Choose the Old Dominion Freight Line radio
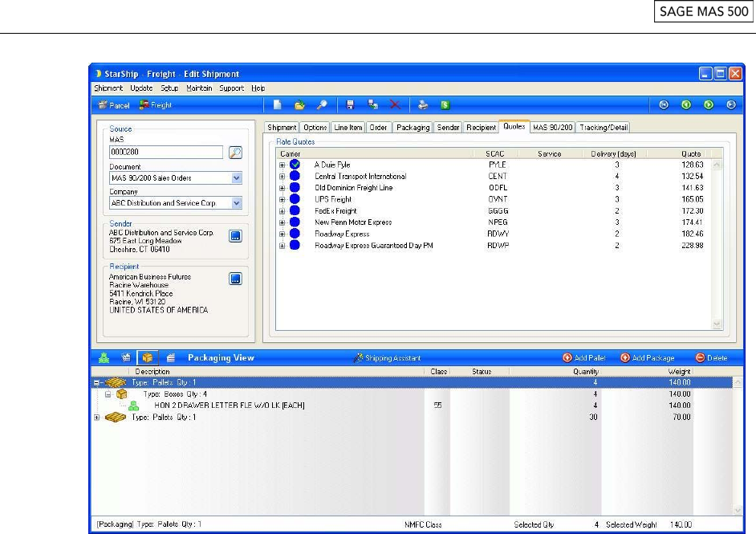Image resolution: width=756 pixels, height=534 pixels. [x=295, y=188]
